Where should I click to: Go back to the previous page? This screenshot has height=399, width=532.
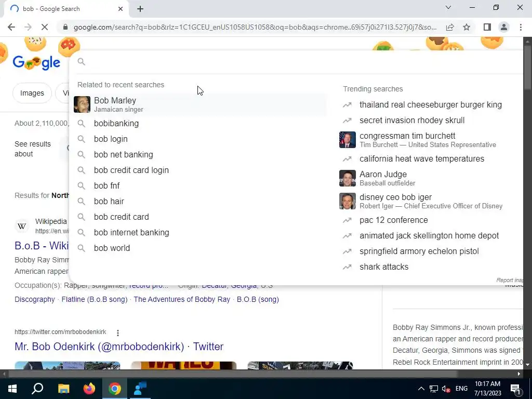11,27
